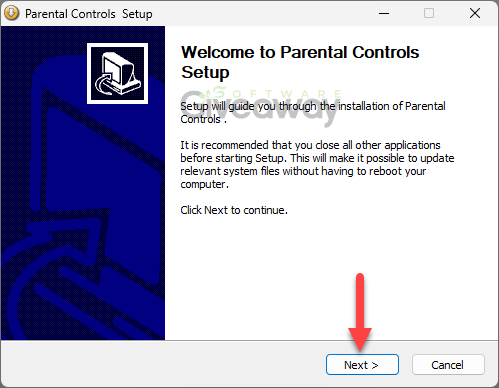Screen dimensions: 499x388
Task: Click the 'Click Next to continue.' text
Action: pyautogui.click(x=234, y=210)
